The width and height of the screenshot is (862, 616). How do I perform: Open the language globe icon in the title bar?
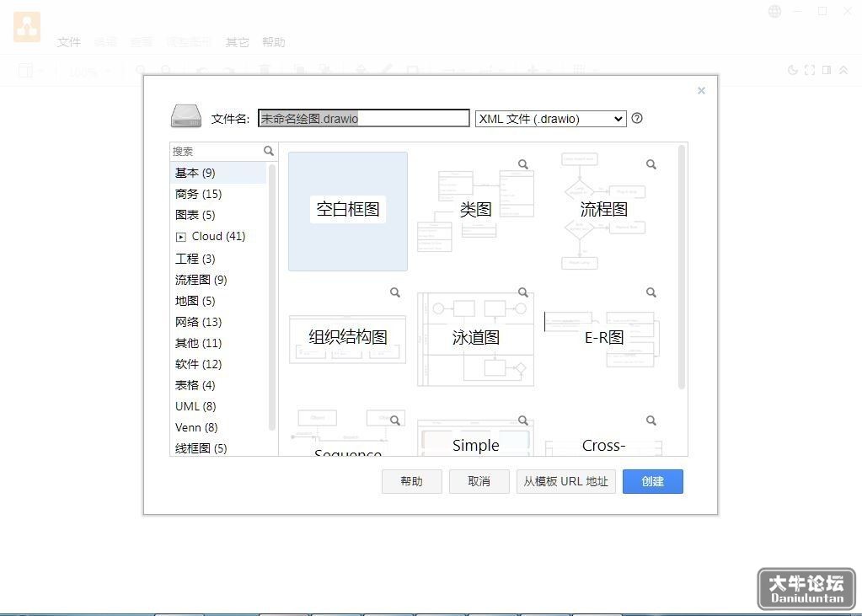coord(774,11)
